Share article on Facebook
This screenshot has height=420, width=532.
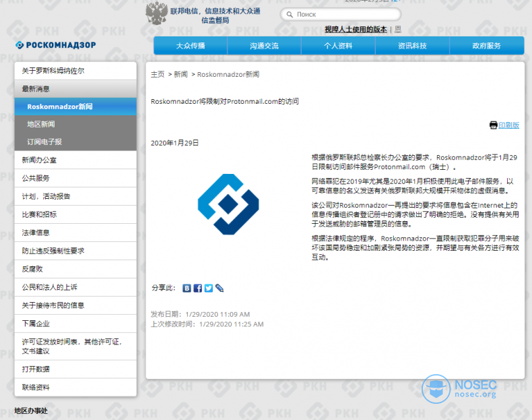pos(198,289)
